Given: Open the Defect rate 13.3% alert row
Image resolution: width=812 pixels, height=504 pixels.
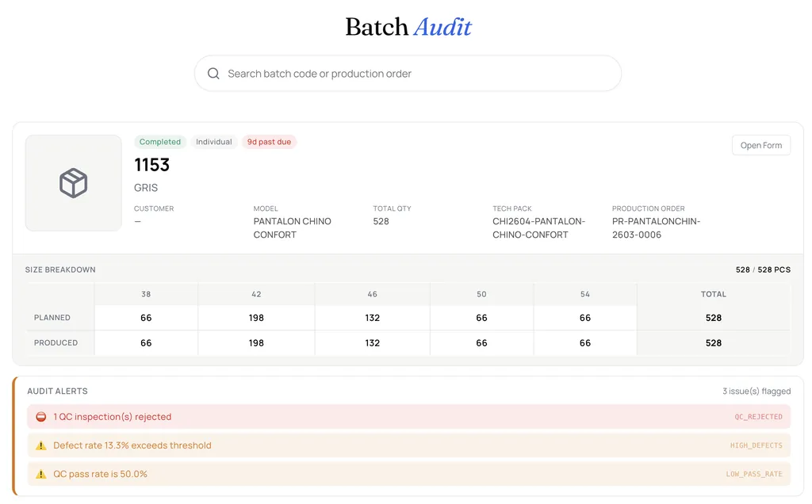Looking at the screenshot, I should pos(408,445).
